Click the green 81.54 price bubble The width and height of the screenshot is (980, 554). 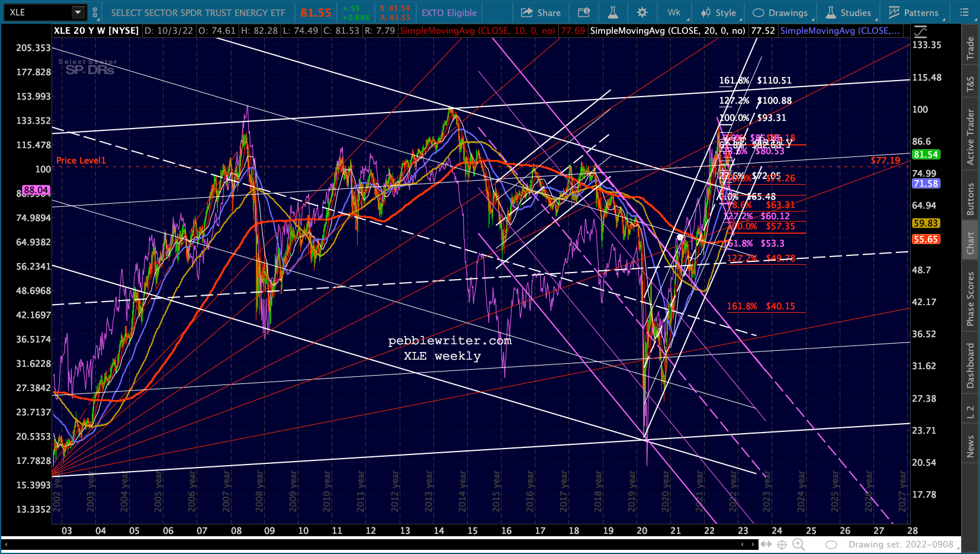coord(926,155)
